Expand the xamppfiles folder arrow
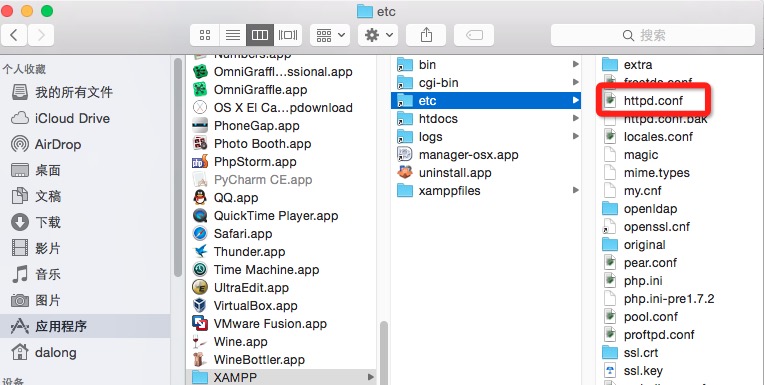Screen dimensions: 764x385 [575, 191]
